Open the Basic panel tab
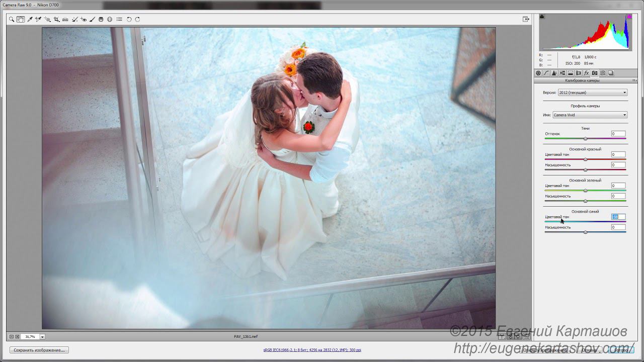644x362 pixels. pyautogui.click(x=538, y=73)
